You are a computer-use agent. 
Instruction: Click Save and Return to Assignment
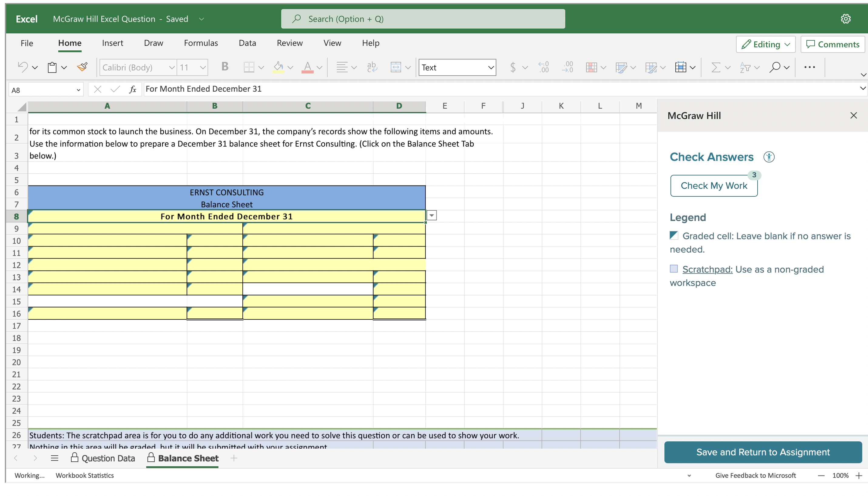point(763,452)
